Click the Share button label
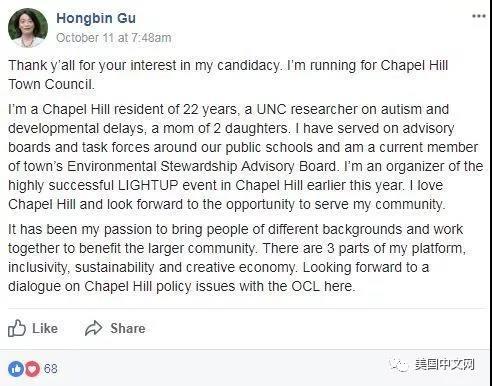 coord(128,329)
